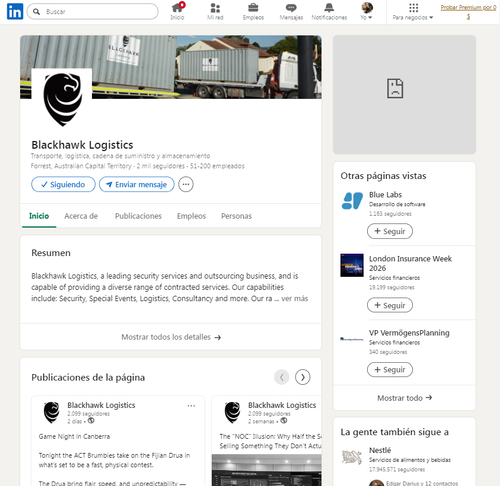Open Mensajes chat icon

pyautogui.click(x=291, y=12)
